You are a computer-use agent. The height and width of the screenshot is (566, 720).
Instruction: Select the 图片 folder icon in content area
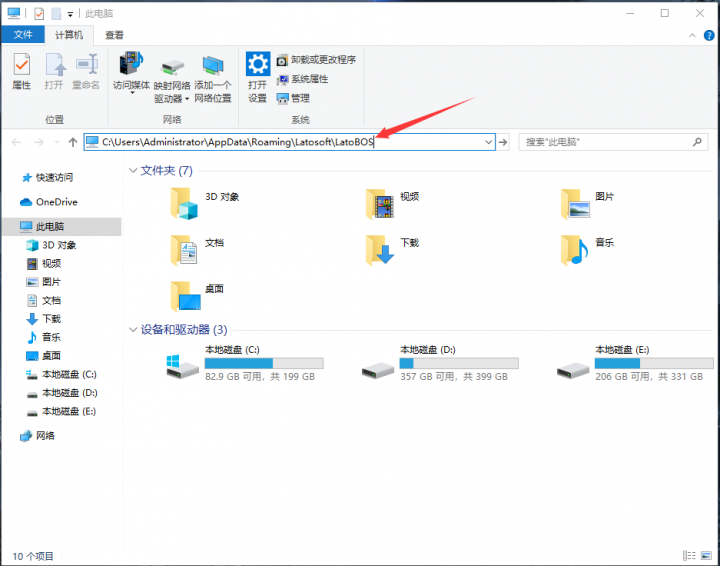575,203
